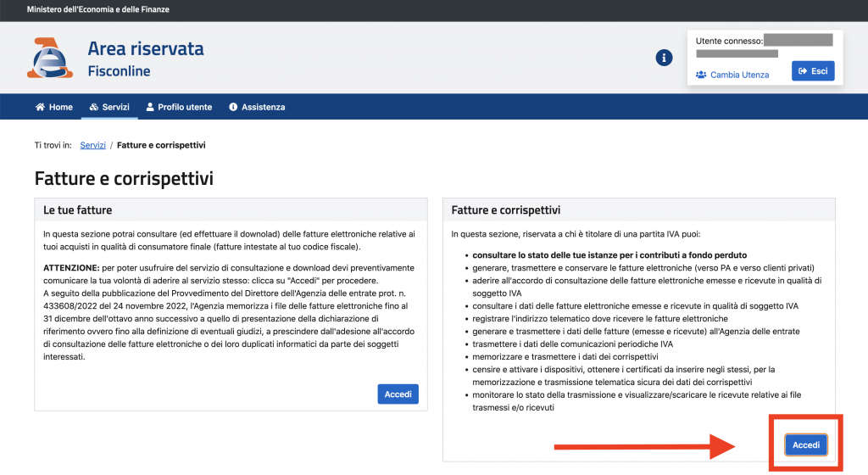Click the main Fatture e corrispettivi page title
The image size is (868, 475).
124,178
